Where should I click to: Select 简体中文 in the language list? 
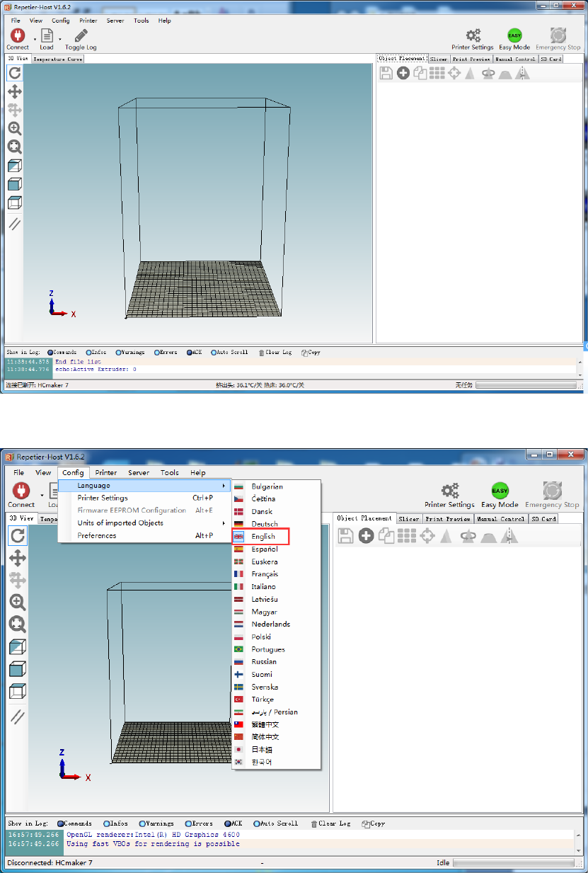click(x=277, y=737)
